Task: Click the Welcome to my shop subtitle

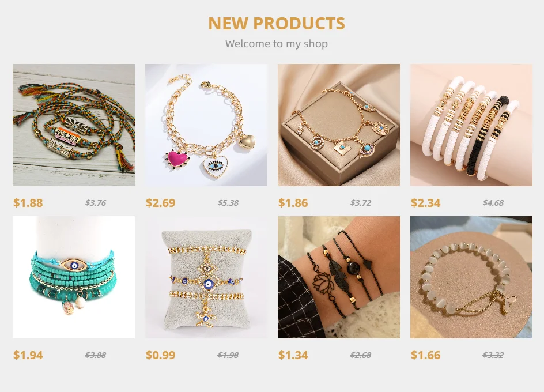Action: [277, 44]
